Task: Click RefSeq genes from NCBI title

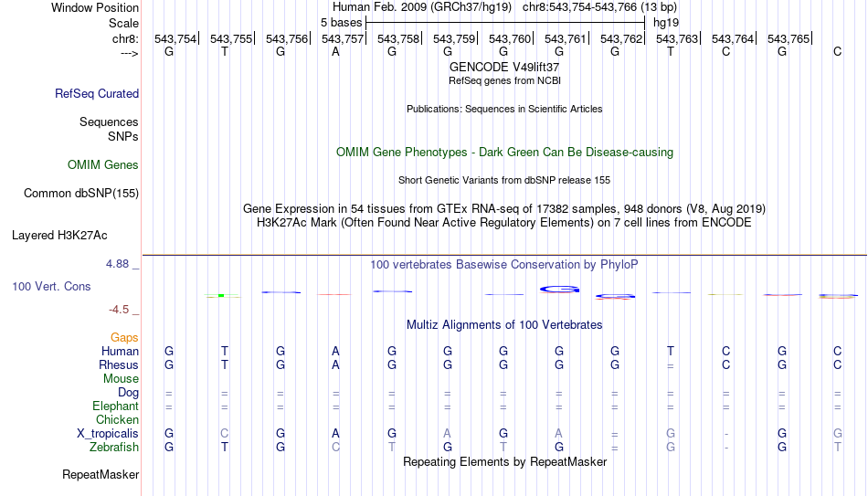Action: tap(504, 80)
